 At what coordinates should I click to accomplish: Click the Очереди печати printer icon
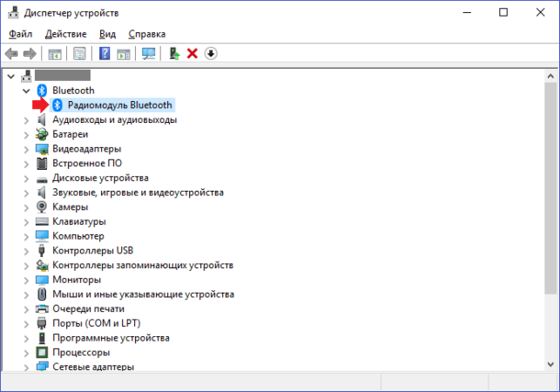pyautogui.click(x=42, y=308)
